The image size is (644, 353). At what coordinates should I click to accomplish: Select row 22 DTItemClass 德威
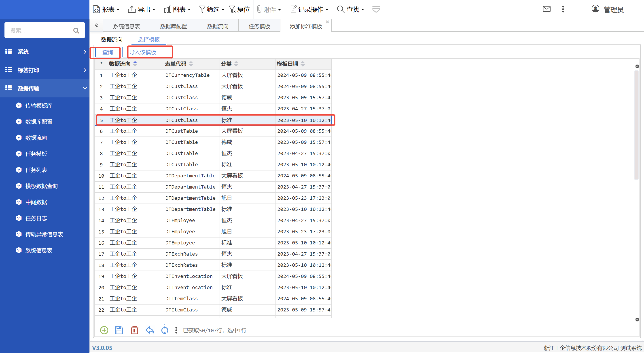213,310
